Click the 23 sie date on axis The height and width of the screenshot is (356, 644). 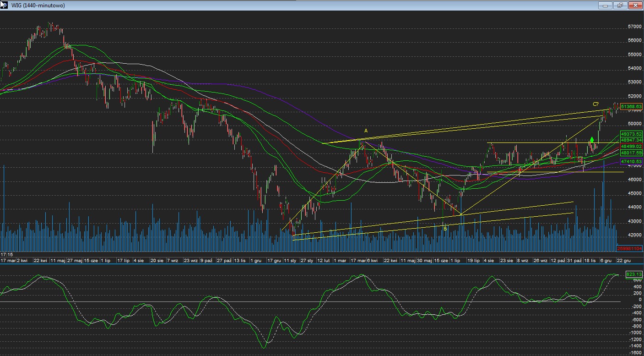(507, 260)
